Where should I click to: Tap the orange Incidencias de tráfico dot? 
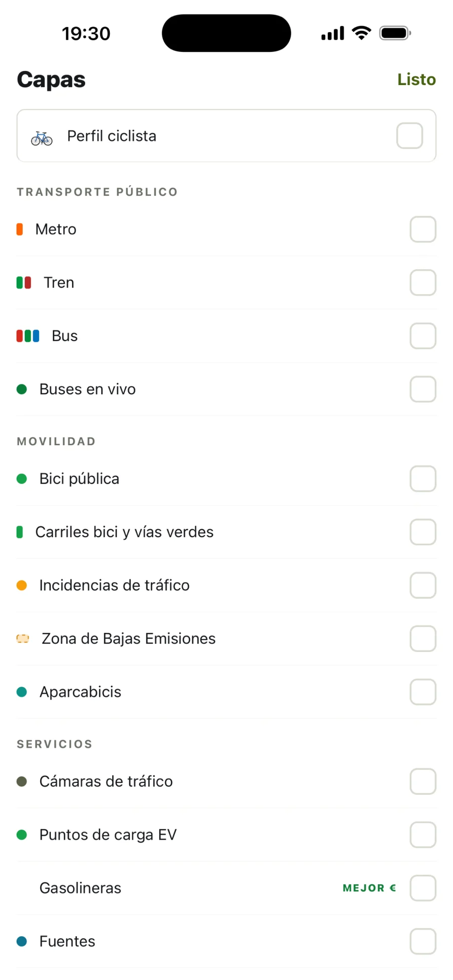[22, 586]
